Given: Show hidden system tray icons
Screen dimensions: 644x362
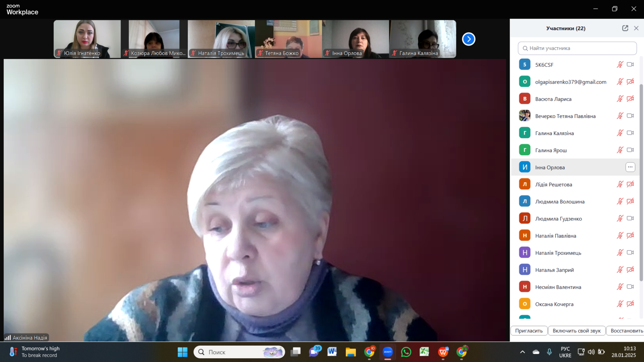Looking at the screenshot, I should tap(522, 352).
